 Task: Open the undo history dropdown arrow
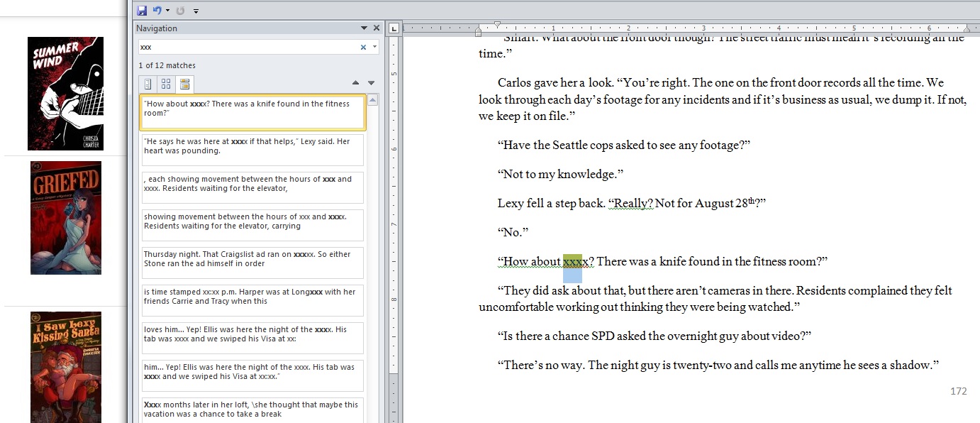[x=167, y=11]
